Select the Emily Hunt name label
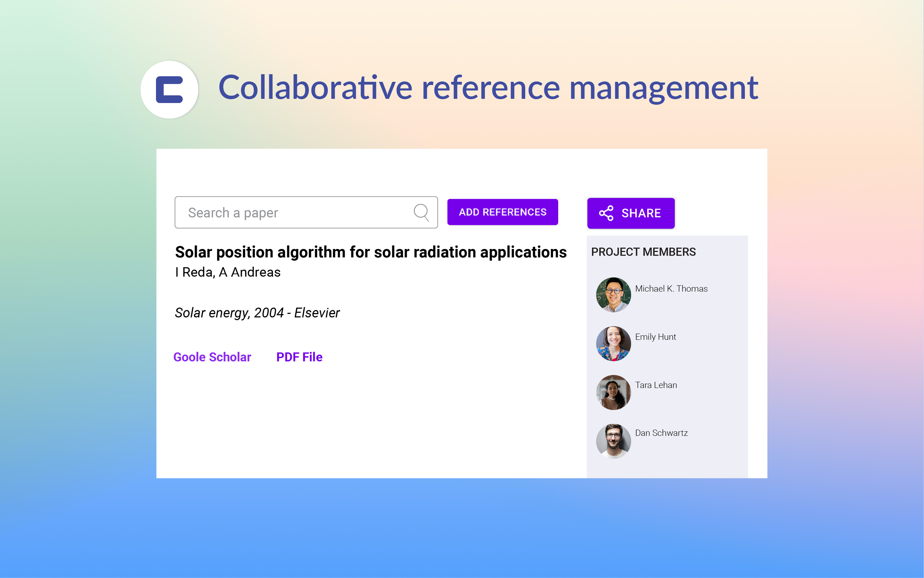This screenshot has height=578, width=924. [x=655, y=337]
